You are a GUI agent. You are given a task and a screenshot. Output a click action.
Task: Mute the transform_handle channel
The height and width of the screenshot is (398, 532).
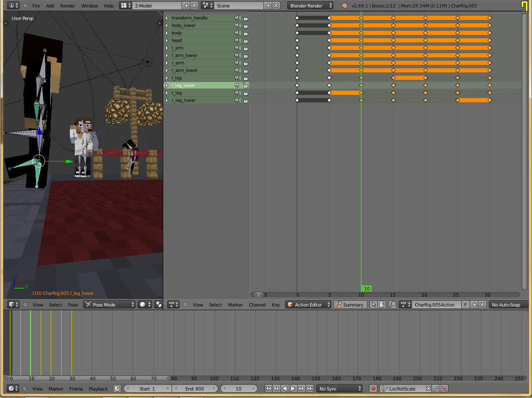click(238, 18)
